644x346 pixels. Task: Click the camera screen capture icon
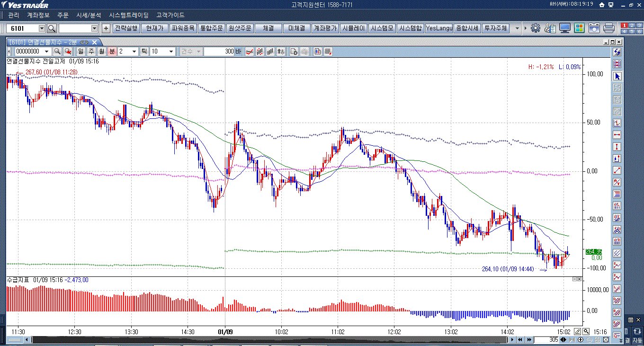point(594,28)
